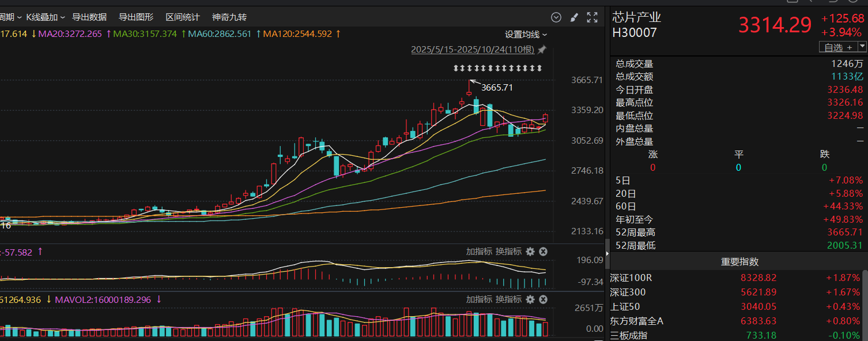The image size is (868, 341).
Task: Select the brush drawing tool icon
Action: 574,17
